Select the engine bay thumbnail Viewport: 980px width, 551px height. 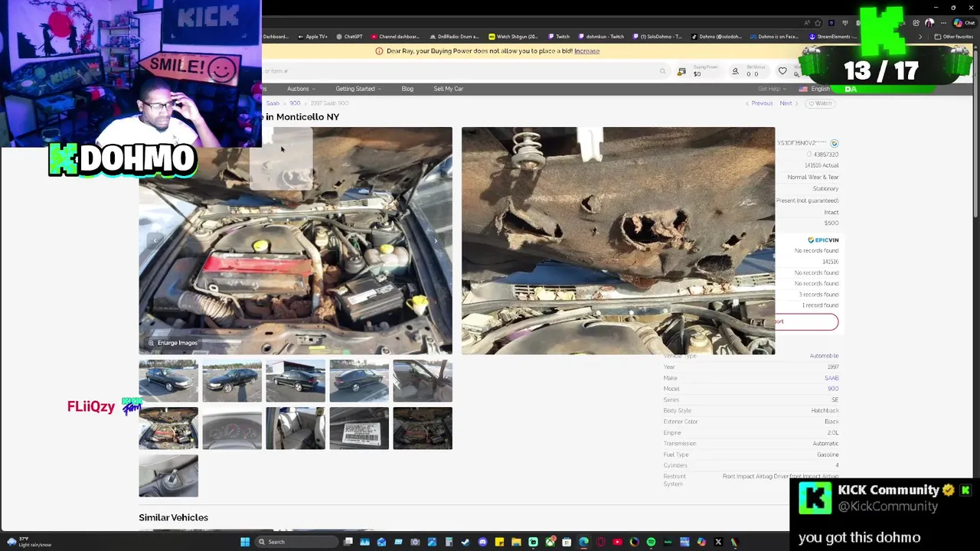pos(168,428)
